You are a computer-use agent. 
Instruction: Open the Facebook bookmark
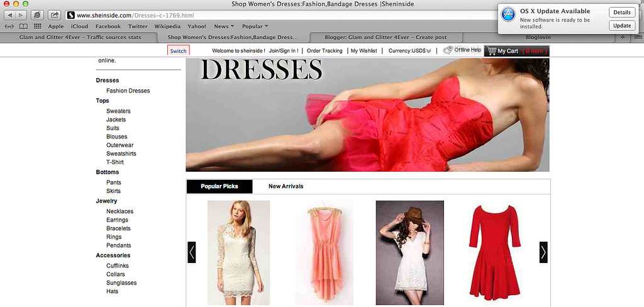click(108, 26)
